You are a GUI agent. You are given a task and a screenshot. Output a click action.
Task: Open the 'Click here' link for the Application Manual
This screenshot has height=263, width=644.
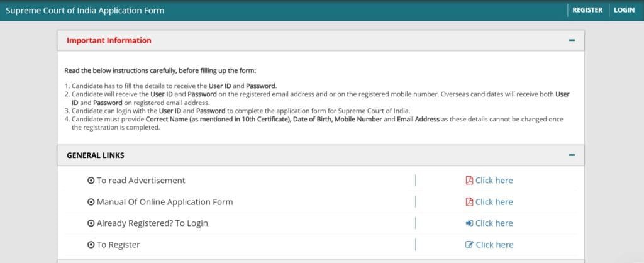click(x=494, y=202)
